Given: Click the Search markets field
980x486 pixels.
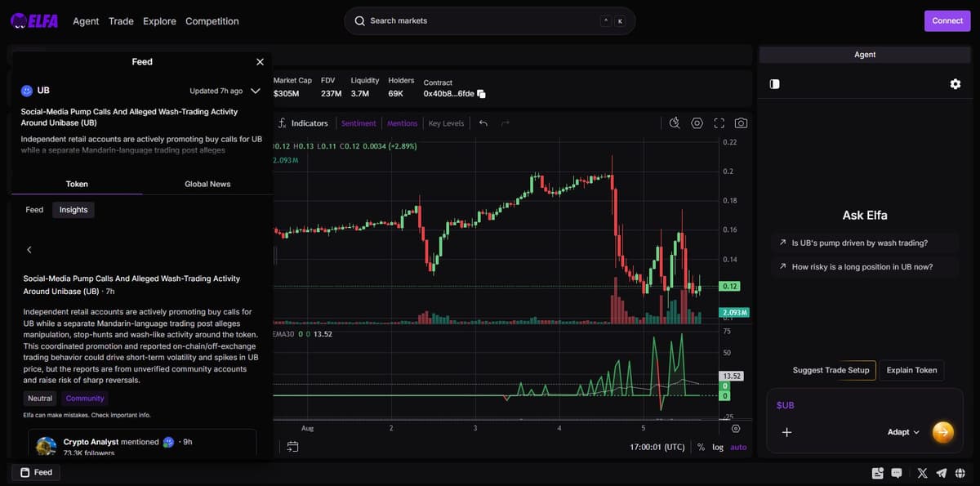Looking at the screenshot, I should [x=489, y=20].
